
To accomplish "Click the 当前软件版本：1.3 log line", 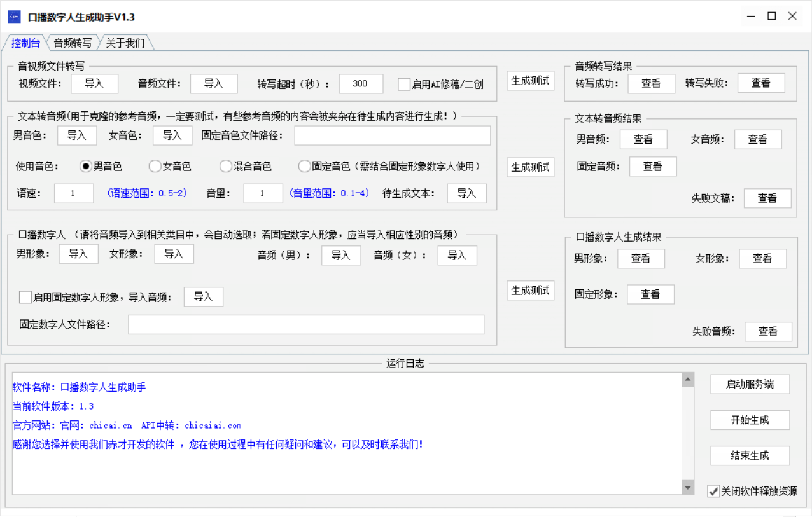I will tap(53, 406).
